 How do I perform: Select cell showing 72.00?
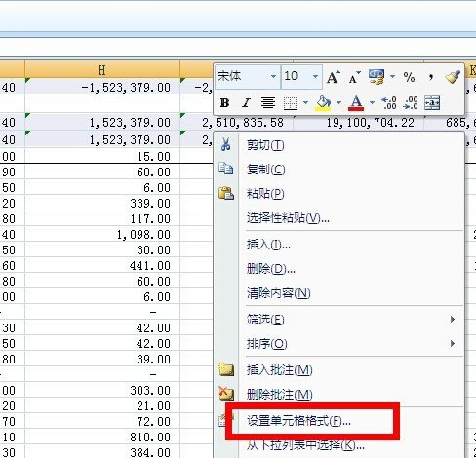[x=102, y=422]
